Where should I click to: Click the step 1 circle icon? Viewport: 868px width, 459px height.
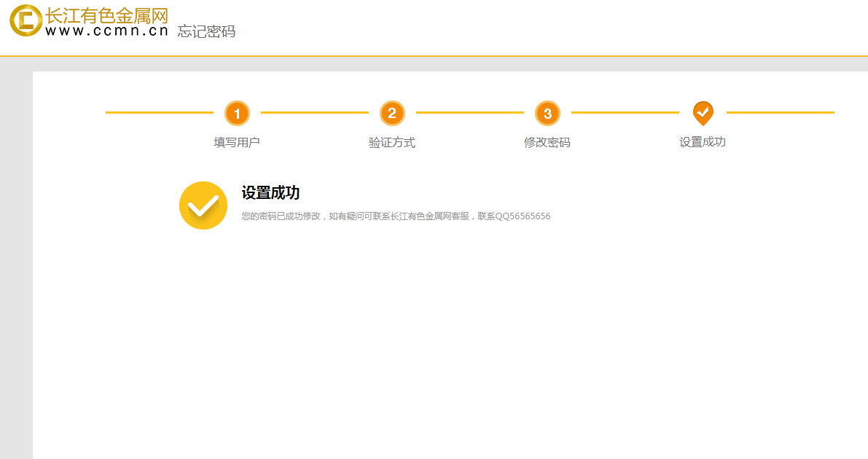coord(237,113)
